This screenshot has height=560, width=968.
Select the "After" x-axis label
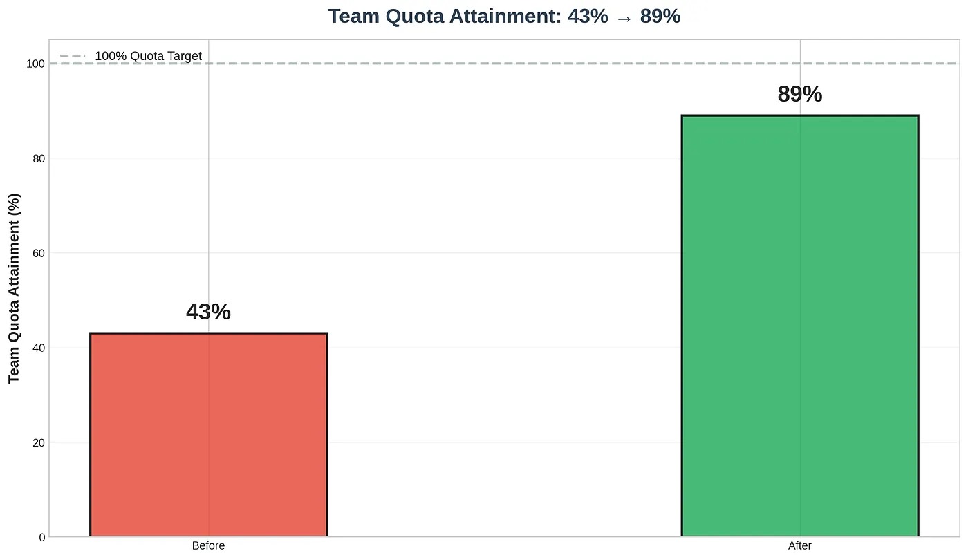point(800,546)
